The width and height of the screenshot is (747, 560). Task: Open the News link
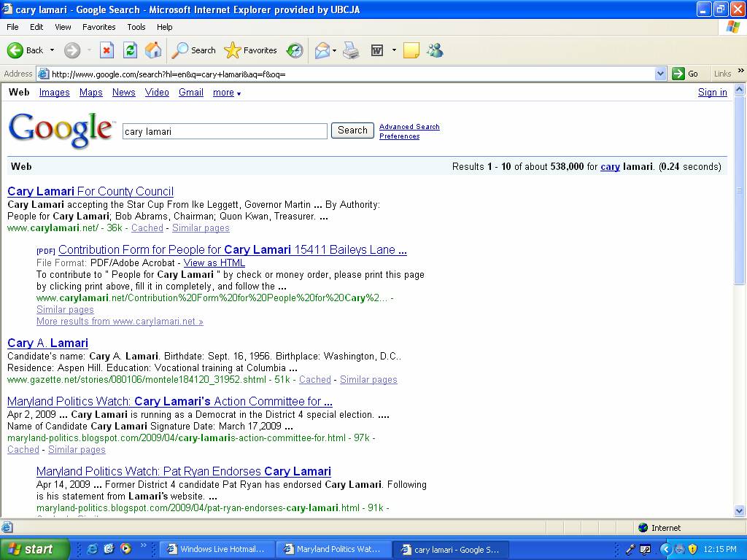pos(124,93)
